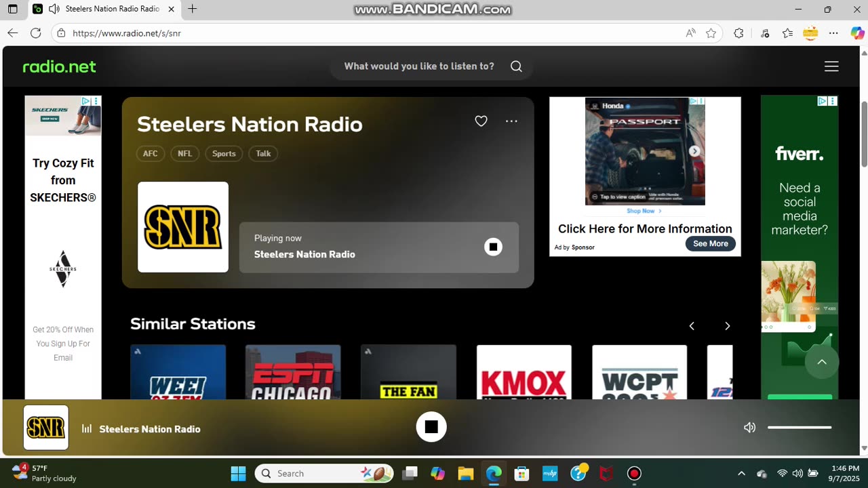View site information lock icon

[61, 33]
